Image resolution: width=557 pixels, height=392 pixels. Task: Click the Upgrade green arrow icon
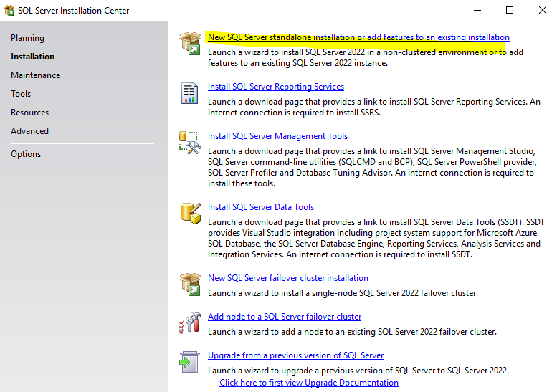click(x=190, y=362)
